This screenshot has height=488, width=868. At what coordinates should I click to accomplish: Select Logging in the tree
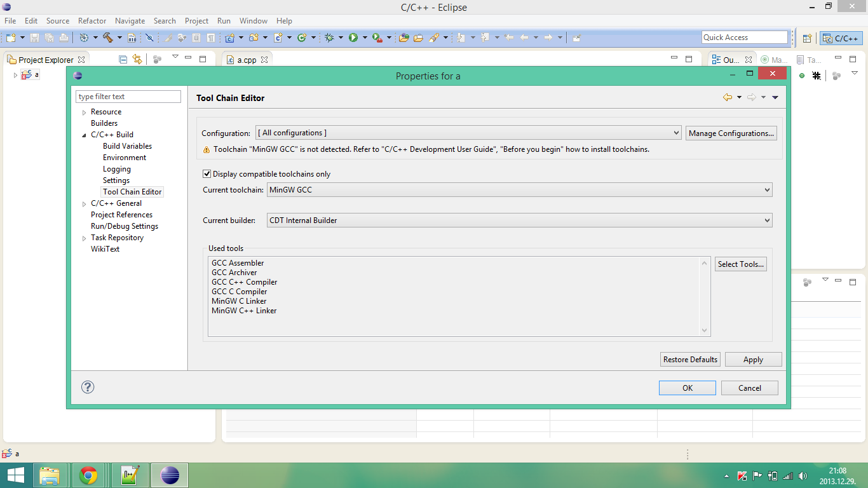pos(117,169)
